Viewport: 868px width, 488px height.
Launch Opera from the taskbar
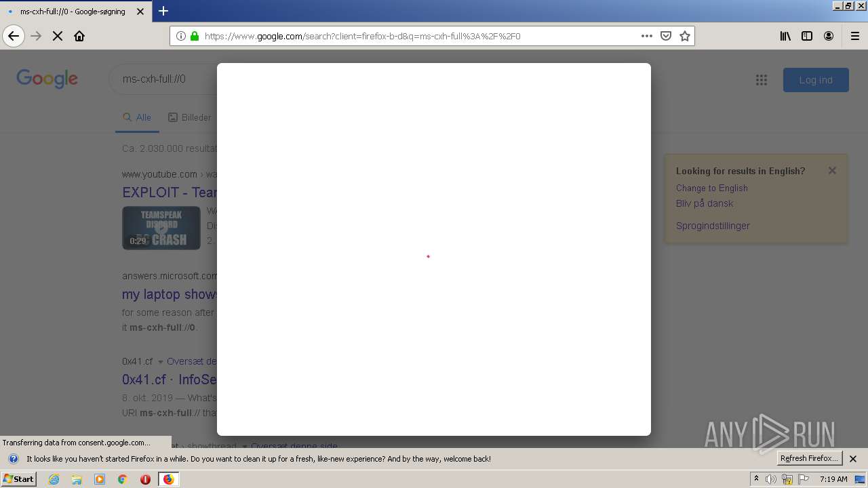(x=145, y=479)
